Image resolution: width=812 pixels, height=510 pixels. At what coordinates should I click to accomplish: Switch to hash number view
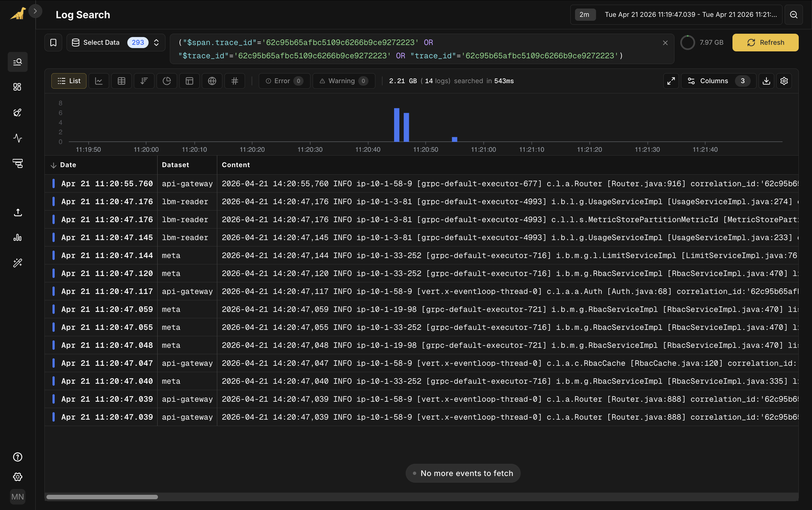(235, 81)
